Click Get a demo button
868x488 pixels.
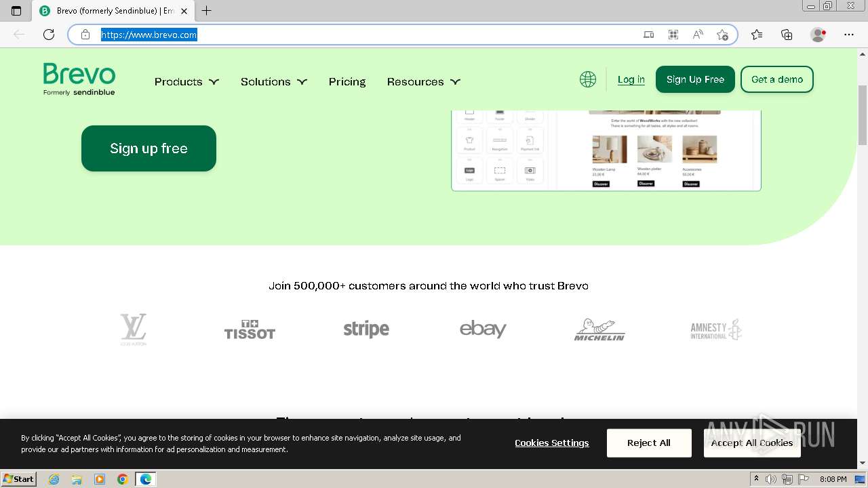click(x=777, y=79)
